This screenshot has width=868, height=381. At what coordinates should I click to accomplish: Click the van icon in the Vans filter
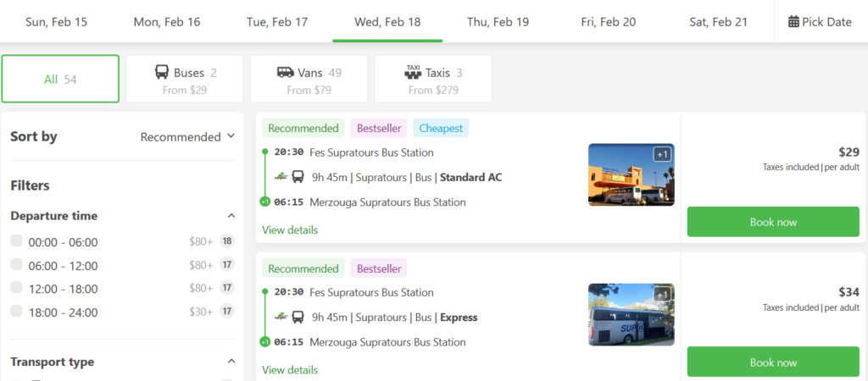(285, 73)
